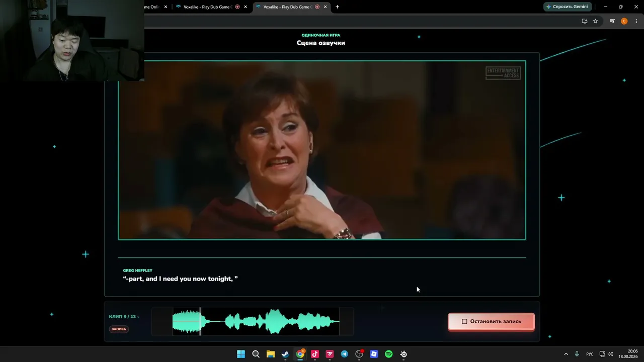
Task: Switch keyboard language from РУС
Action: tap(590, 354)
